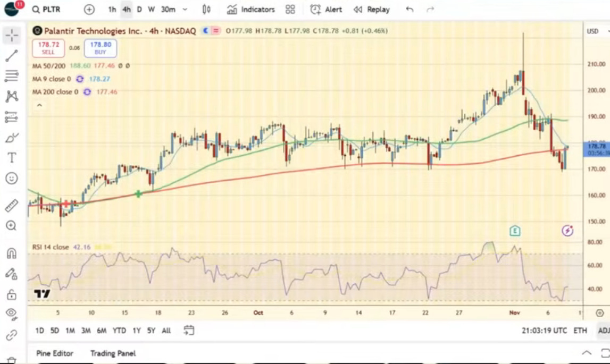Switch to the 4h timeframe
This screenshot has height=364, width=610.
[127, 10]
